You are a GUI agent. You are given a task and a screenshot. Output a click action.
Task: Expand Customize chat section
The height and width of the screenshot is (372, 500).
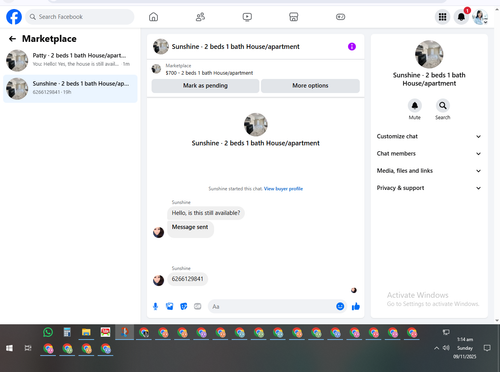click(x=429, y=136)
